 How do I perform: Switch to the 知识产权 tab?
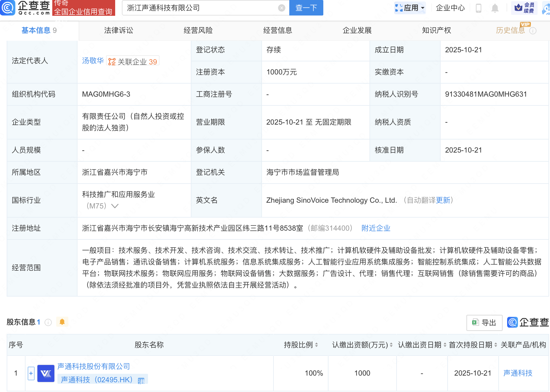click(x=436, y=30)
